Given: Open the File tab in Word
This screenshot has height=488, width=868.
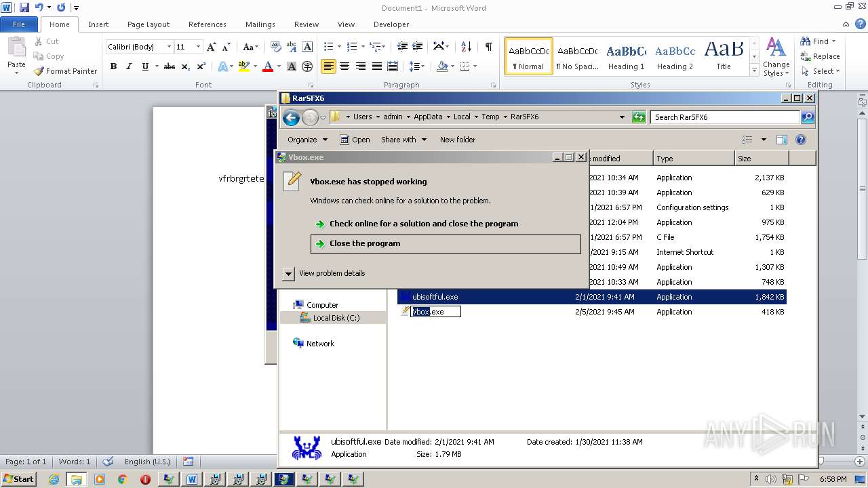Looking at the screenshot, I should [x=19, y=24].
